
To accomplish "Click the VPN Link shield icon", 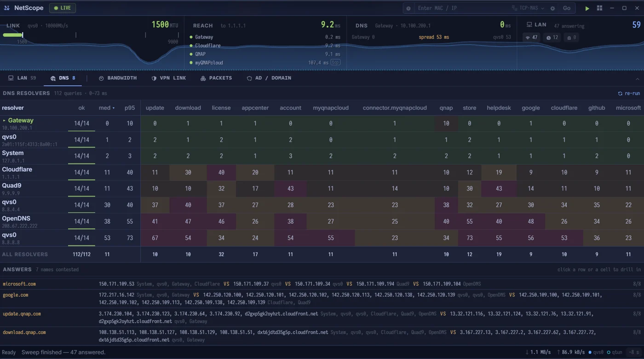I will click(154, 78).
